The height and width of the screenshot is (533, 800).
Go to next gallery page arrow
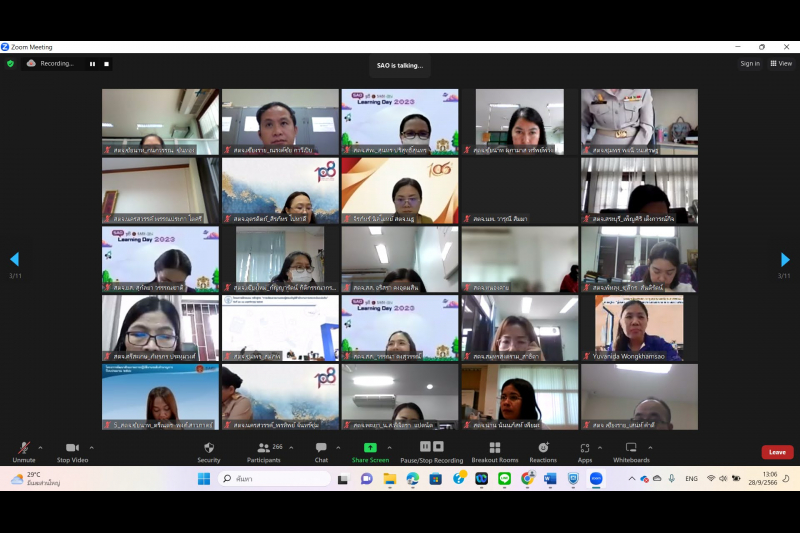785,260
